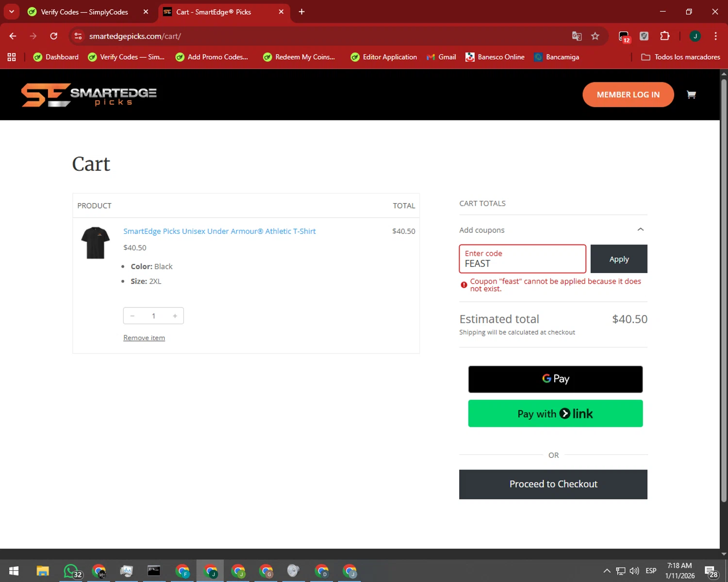Reload the cart page
Image resolution: width=728 pixels, height=582 pixels.
[54, 36]
